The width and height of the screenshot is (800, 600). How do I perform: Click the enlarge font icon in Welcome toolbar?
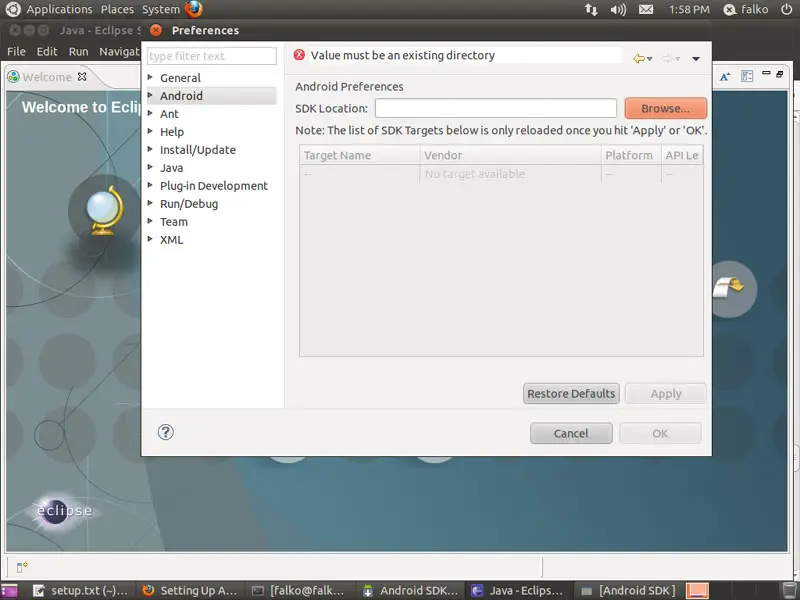coord(724,77)
